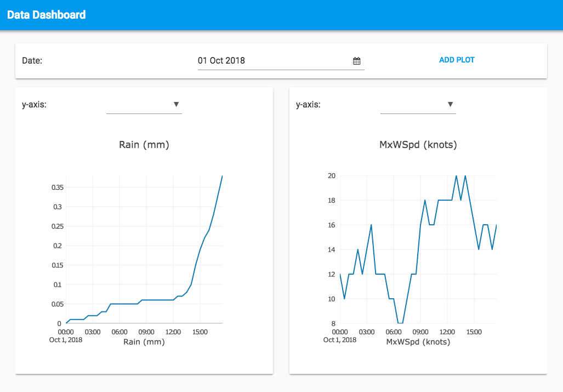Click the 0.35 tick on Rain chart
563x392 pixels.
click(x=56, y=188)
